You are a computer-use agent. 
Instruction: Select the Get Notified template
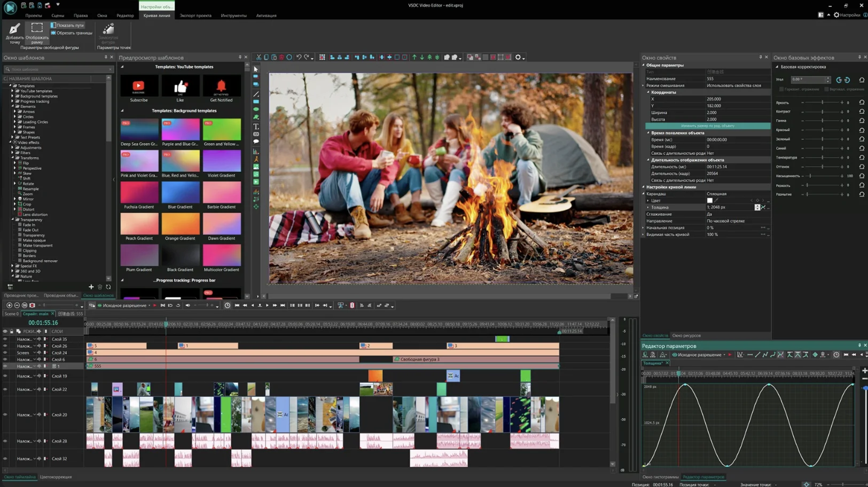(221, 89)
